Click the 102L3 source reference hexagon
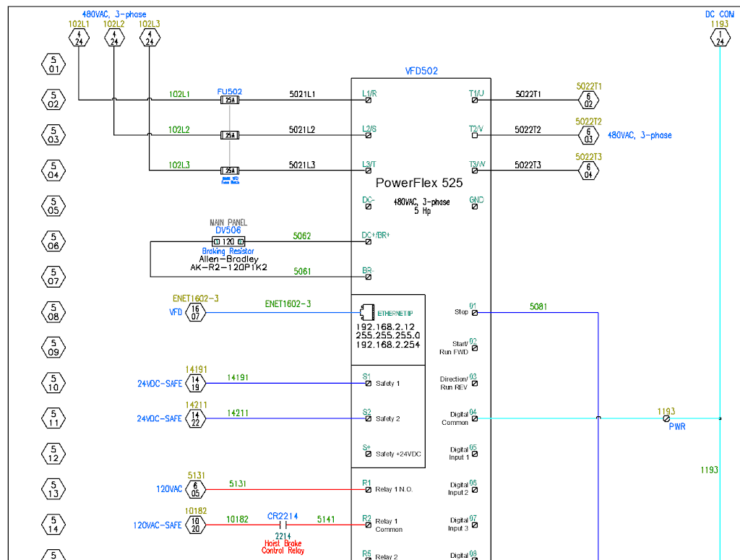 tap(150, 38)
